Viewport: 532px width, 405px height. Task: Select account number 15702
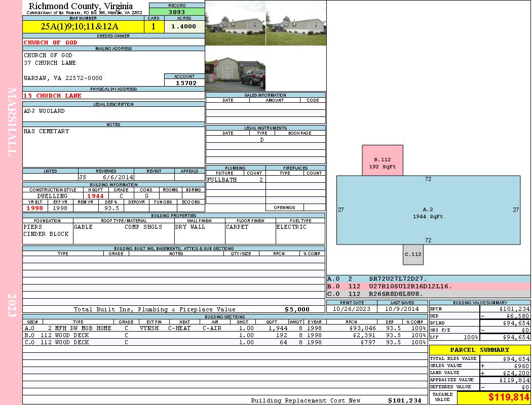click(x=185, y=83)
